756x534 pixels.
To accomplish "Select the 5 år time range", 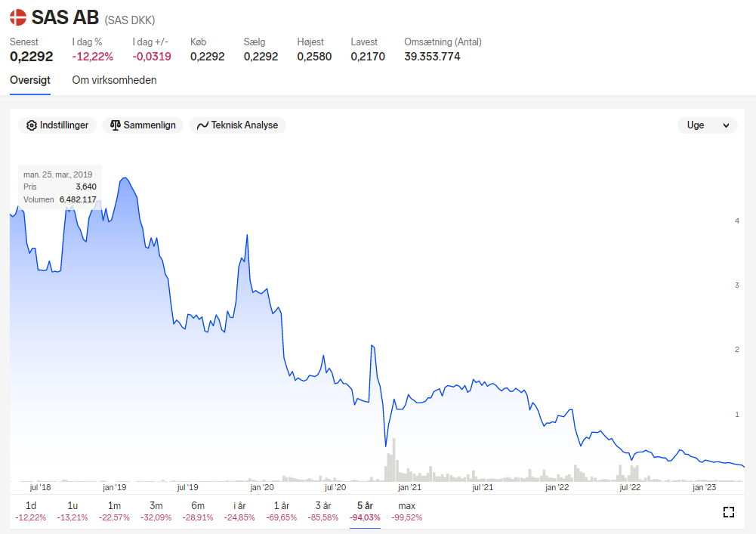I will [365, 511].
